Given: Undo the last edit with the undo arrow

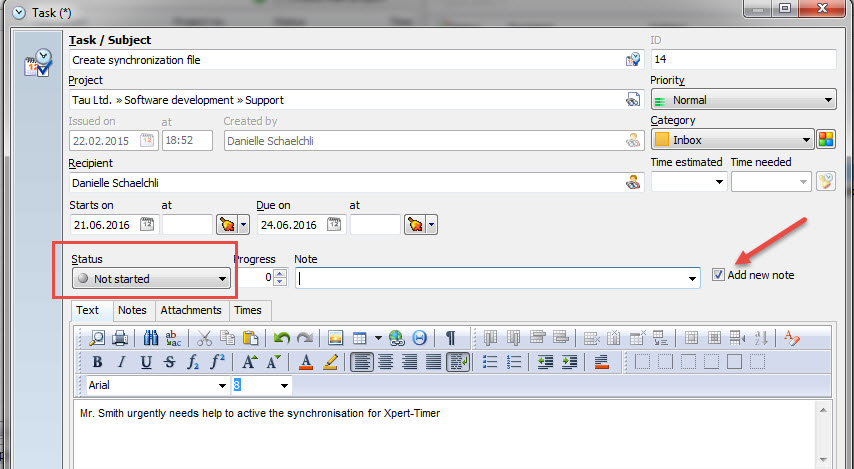Looking at the screenshot, I should [282, 338].
